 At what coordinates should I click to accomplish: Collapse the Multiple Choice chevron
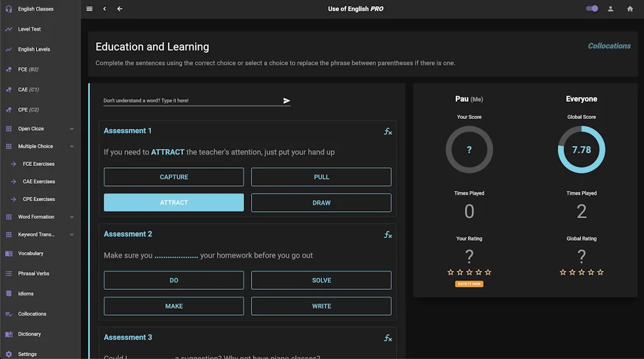click(72, 146)
